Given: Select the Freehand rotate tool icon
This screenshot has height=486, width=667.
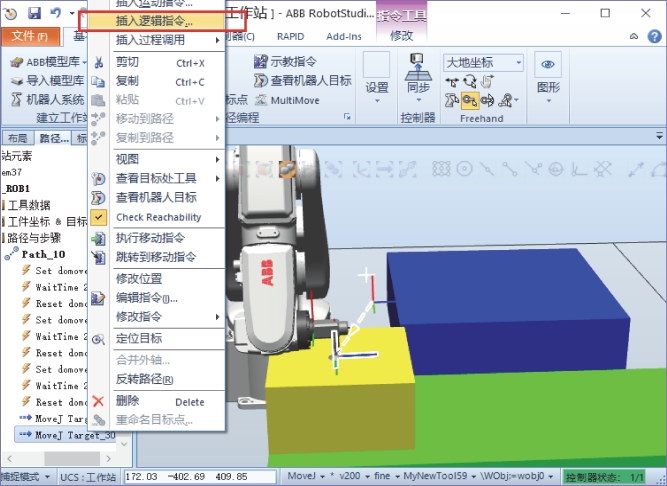Looking at the screenshot, I should click(470, 81).
